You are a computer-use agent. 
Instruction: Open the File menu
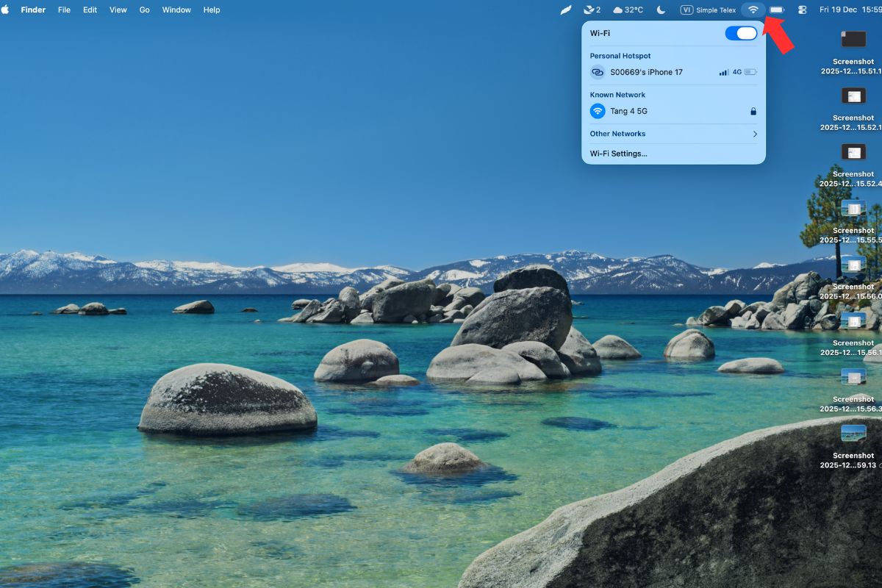point(64,10)
